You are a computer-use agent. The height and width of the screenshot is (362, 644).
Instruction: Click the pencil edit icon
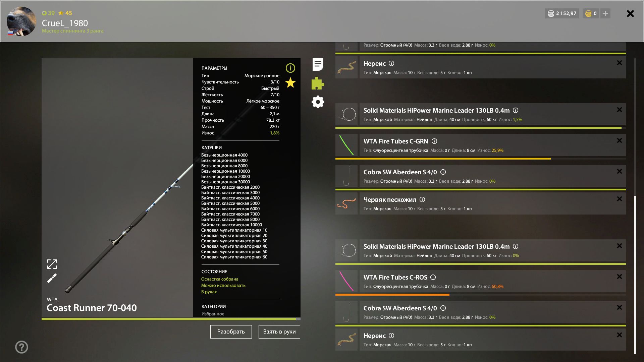pyautogui.click(x=52, y=278)
